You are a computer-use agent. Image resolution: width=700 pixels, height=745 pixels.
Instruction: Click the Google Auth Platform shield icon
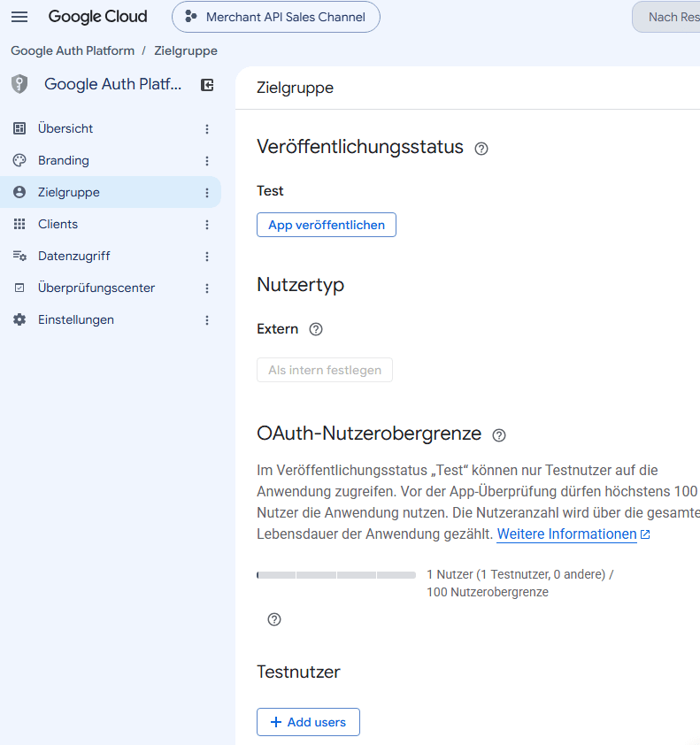(19, 84)
